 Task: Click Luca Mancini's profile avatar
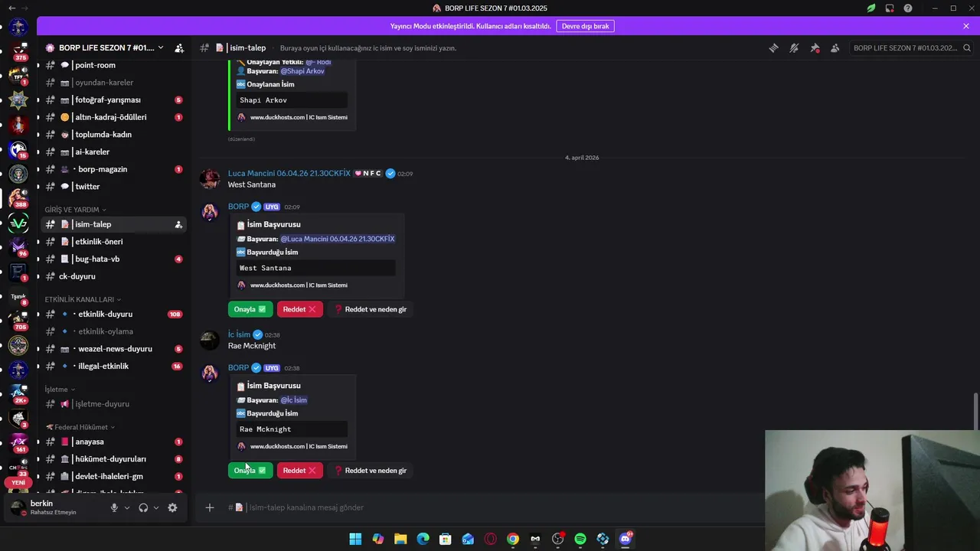click(x=210, y=179)
